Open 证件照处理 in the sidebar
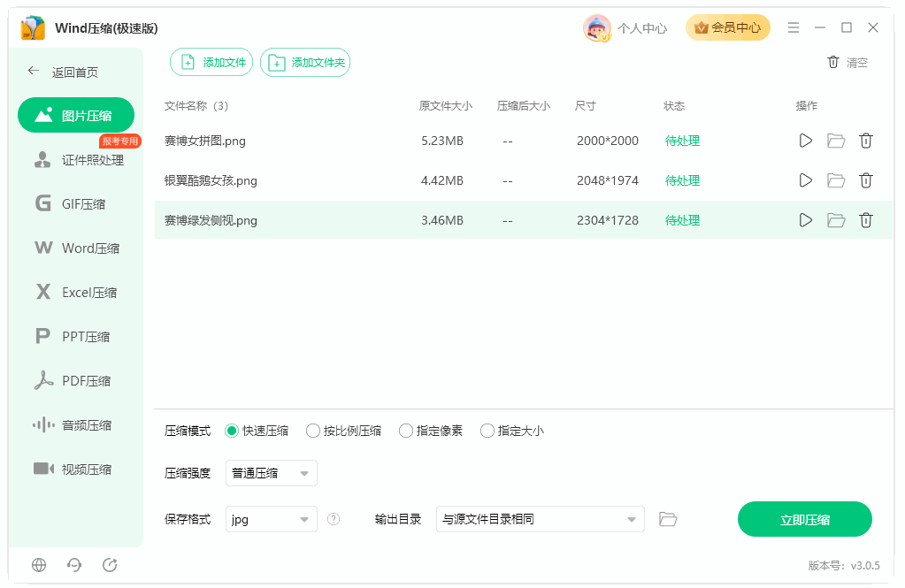The height and width of the screenshot is (588, 905). [79, 160]
